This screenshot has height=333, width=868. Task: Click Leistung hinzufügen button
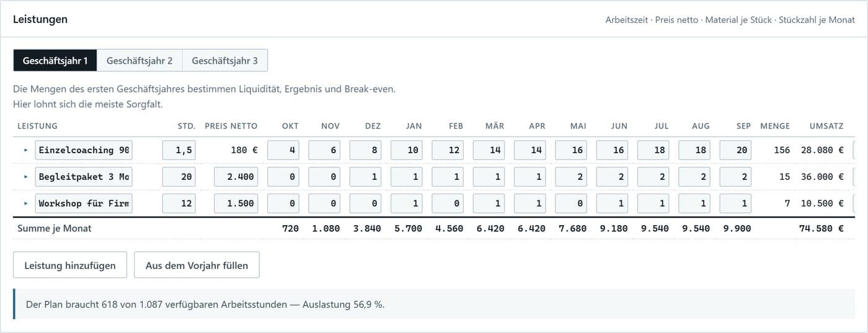click(70, 265)
